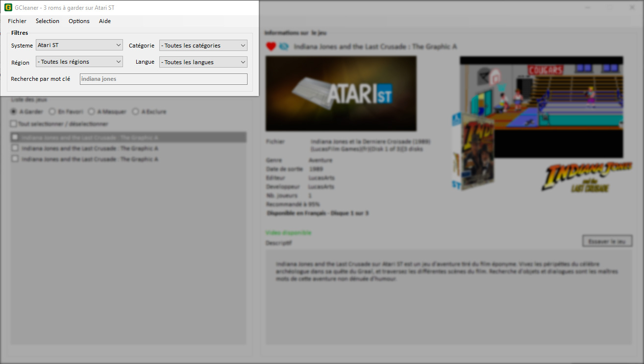Open the Atari ST system banner image
Screen dimensions: 644x364
point(341,94)
